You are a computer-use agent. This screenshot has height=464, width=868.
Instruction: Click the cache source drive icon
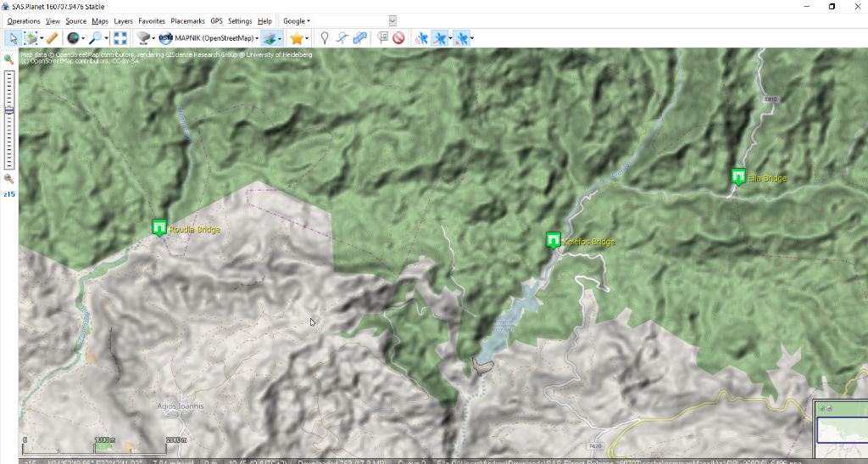tap(143, 38)
